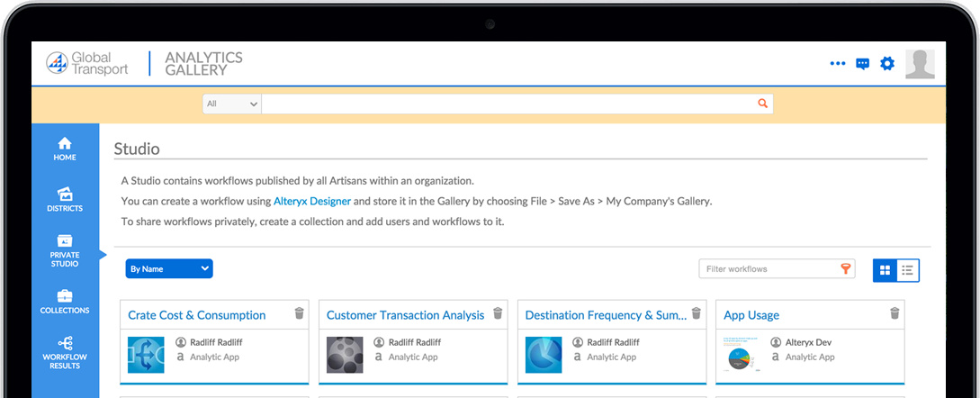This screenshot has width=980, height=398.
Task: Follow the Alteryx Designer link
Action: [x=312, y=202]
